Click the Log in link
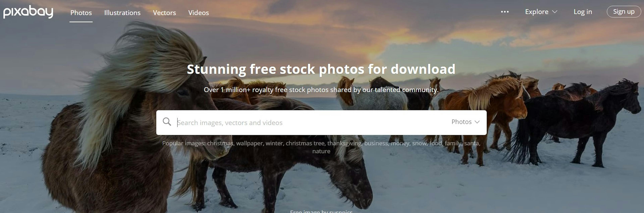The image size is (644, 213). coord(583,12)
